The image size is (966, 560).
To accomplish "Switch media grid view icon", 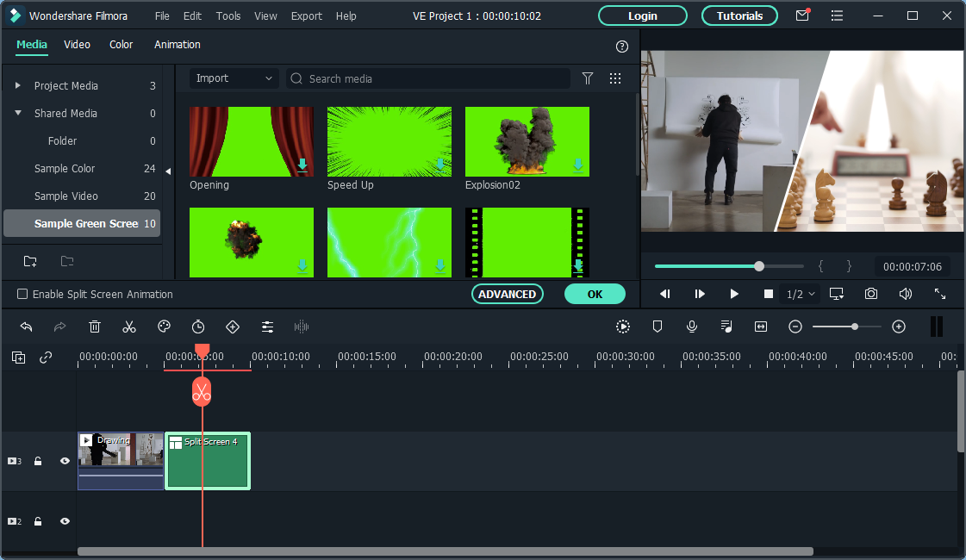I will pos(614,78).
